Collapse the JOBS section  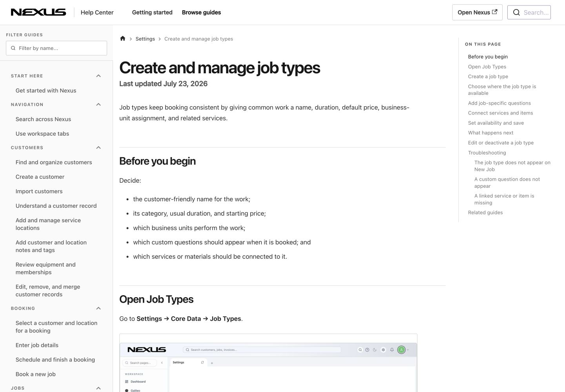pos(98,388)
